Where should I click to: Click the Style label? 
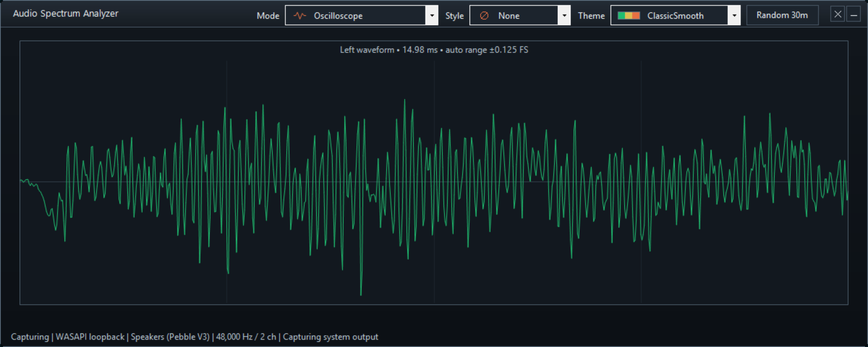point(455,15)
